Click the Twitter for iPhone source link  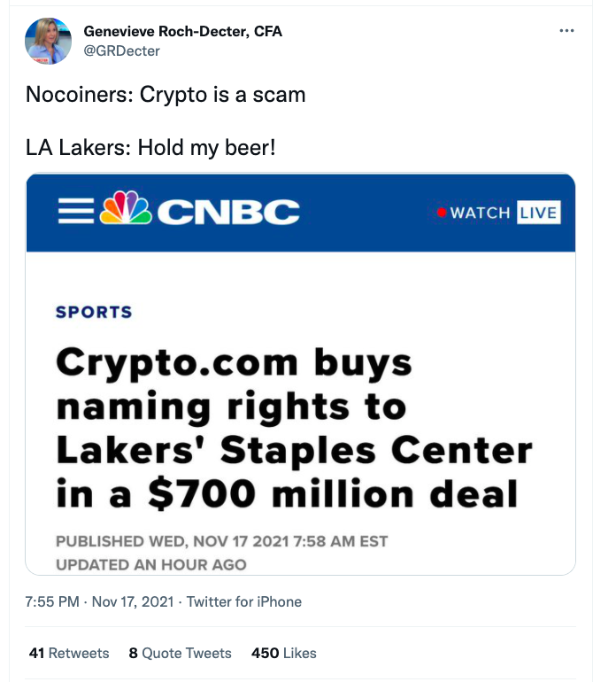tap(243, 601)
